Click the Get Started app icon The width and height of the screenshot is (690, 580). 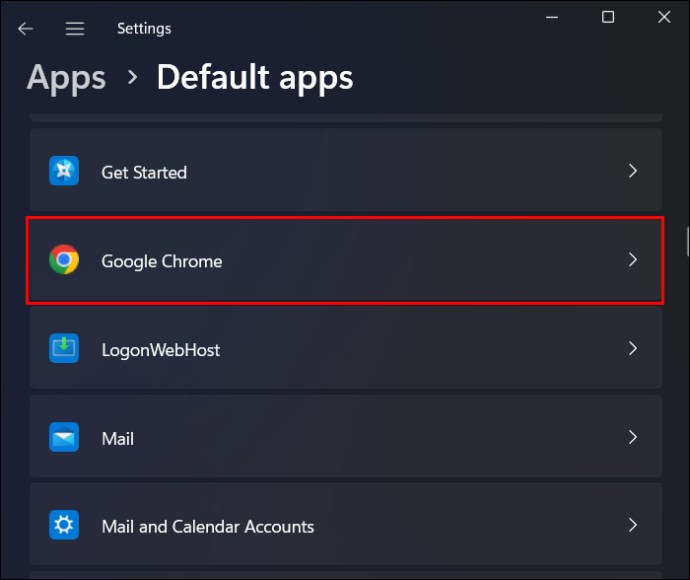[64, 172]
